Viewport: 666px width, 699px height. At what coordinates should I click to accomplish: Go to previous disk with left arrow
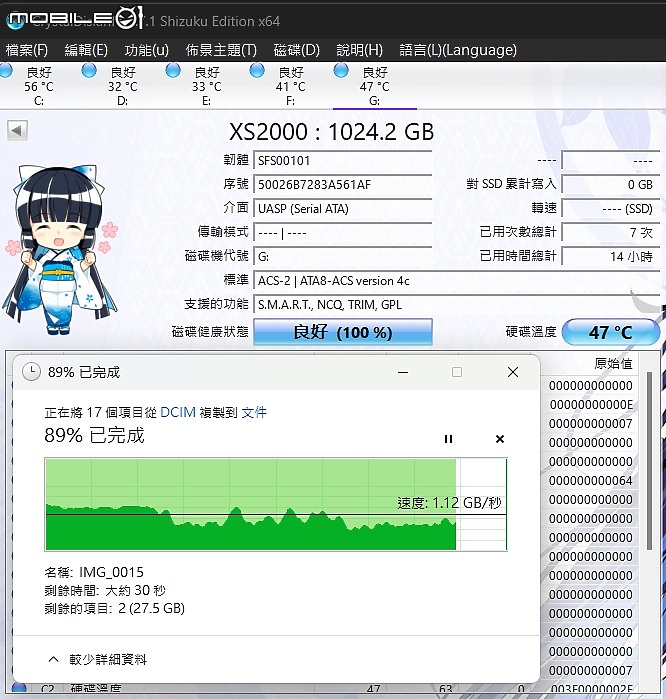click(17, 131)
